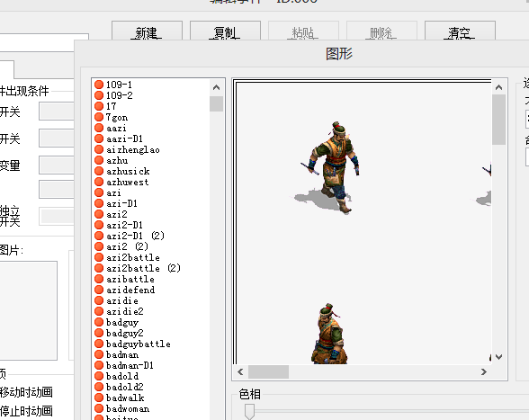Screen dimensions: 529x420
Task: Click the orange icon next to badguybattle
Action: 99,344
